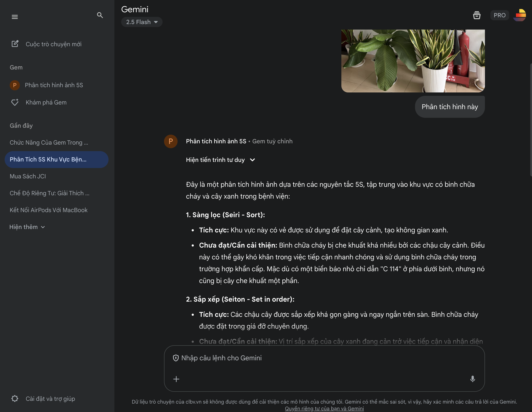532x412 pixels.
Task: Click the Gemini title logo
Action: 135,9
